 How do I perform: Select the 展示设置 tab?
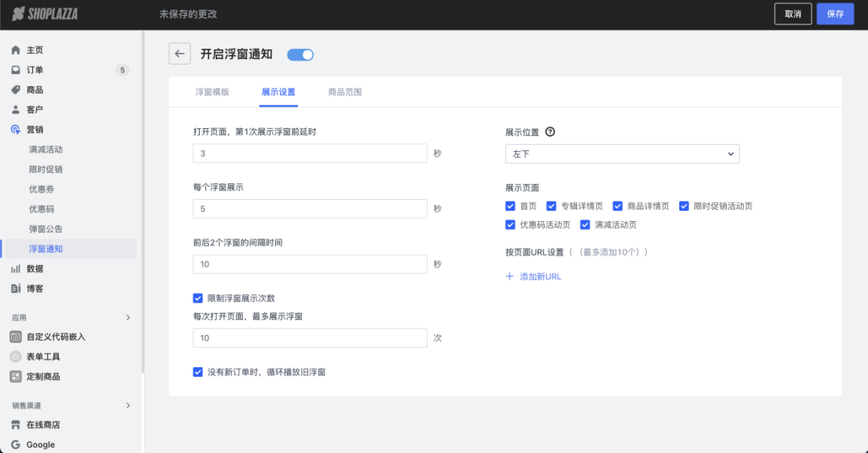pos(278,92)
